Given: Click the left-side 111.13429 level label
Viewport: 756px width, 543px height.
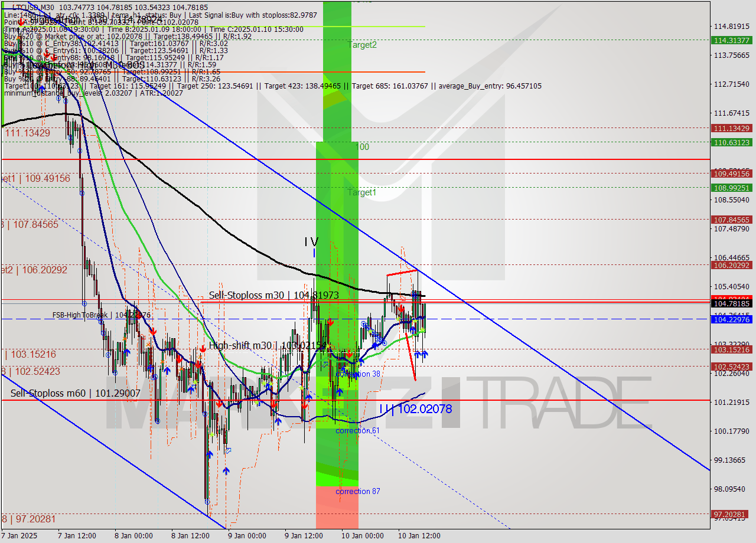Looking at the screenshot, I should [x=28, y=133].
